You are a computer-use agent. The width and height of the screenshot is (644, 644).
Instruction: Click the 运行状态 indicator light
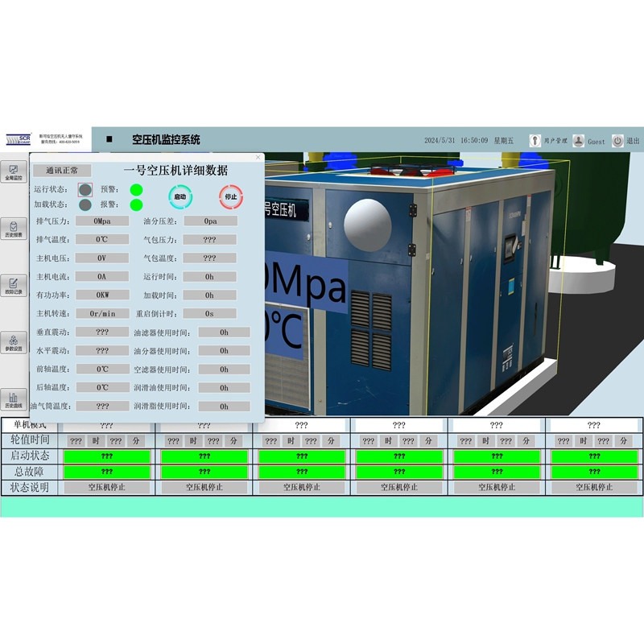point(85,190)
